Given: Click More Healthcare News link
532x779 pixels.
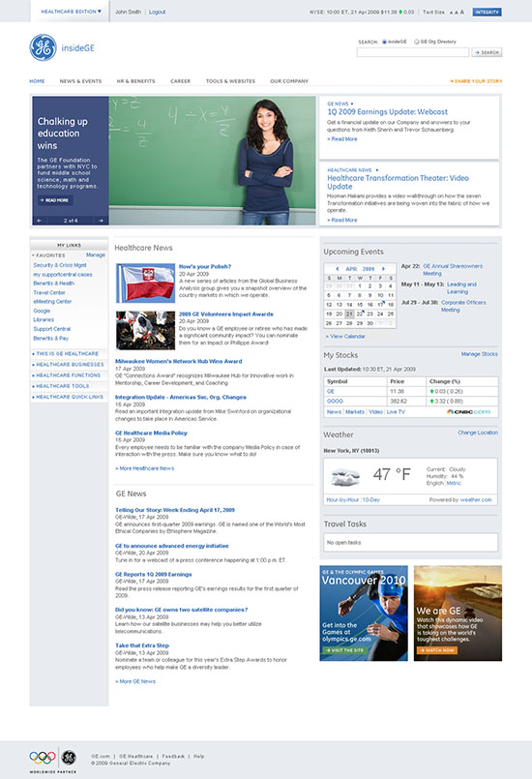Looking at the screenshot, I should click(144, 468).
